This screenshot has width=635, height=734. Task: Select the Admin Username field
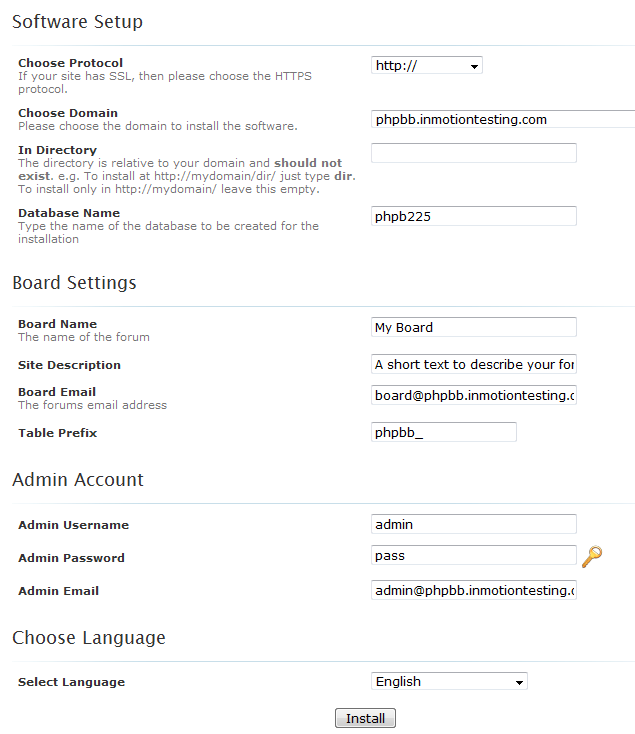[x=474, y=524]
